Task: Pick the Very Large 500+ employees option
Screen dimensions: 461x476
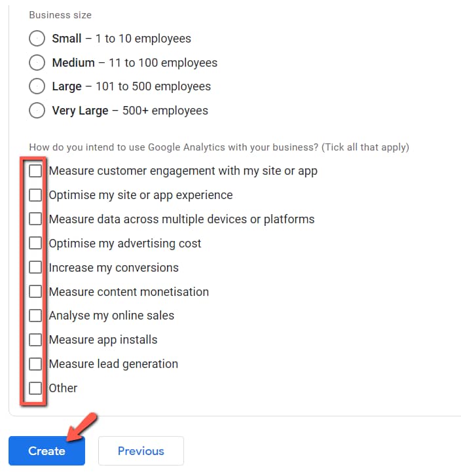Action: click(x=37, y=111)
